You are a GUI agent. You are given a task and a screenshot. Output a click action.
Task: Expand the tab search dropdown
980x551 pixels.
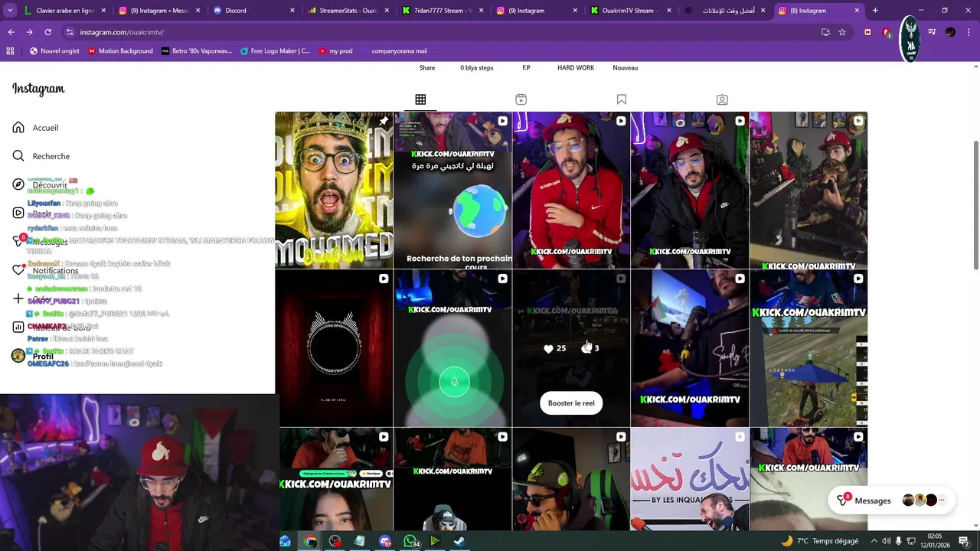click(10, 11)
